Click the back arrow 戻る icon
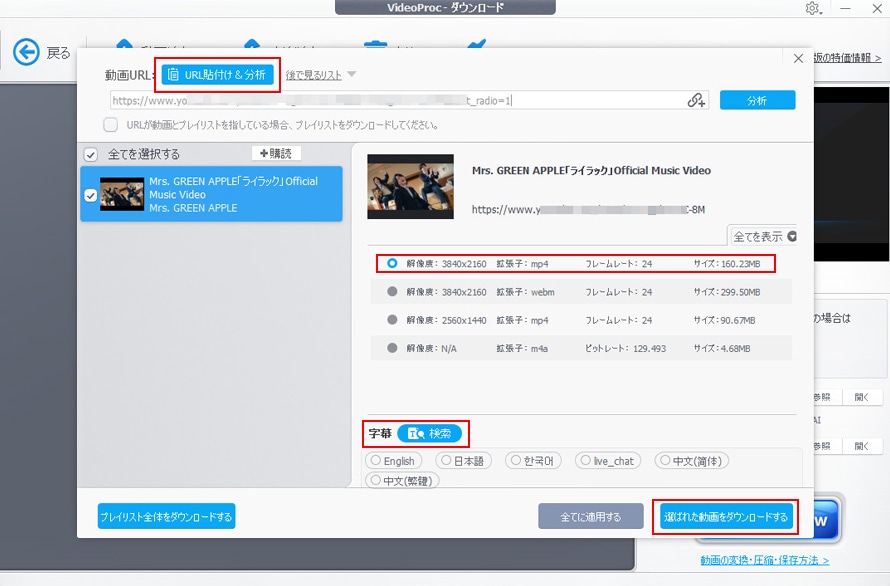890x586 pixels. coord(28,52)
